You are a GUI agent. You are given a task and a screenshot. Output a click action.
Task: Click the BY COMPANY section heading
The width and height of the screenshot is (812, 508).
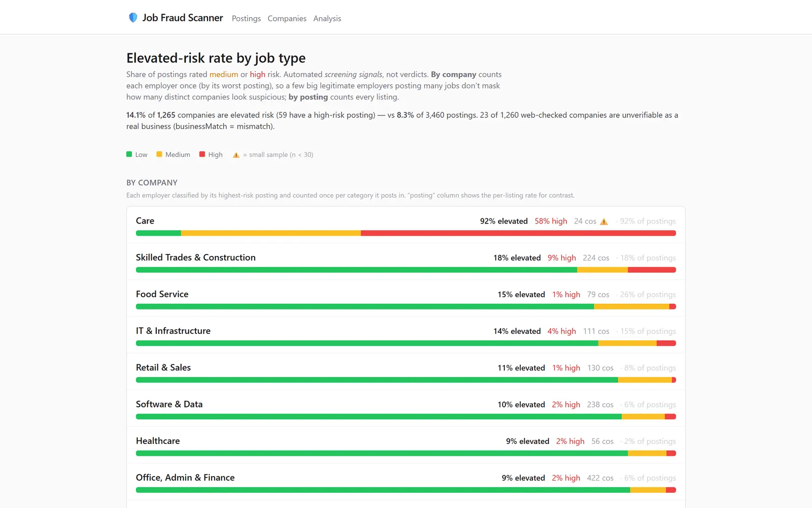click(x=152, y=182)
